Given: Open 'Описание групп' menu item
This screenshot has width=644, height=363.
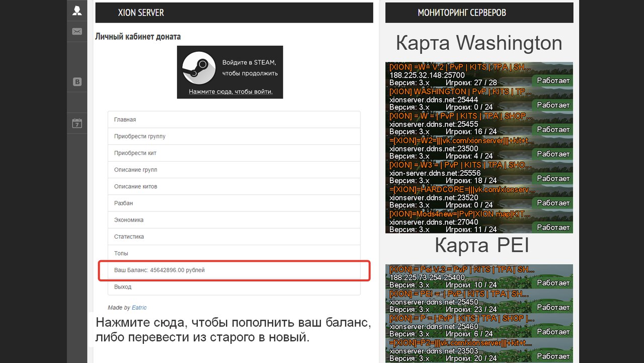Looking at the screenshot, I should click(x=234, y=170).
